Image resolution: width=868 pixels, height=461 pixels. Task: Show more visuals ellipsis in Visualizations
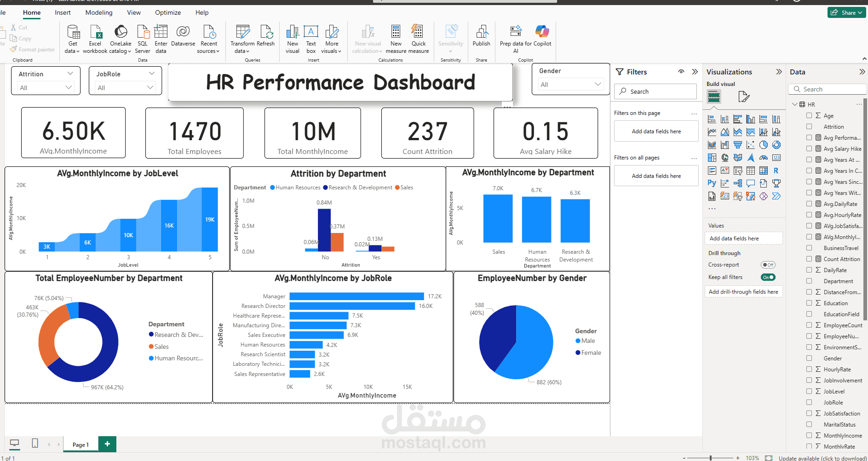tap(712, 208)
